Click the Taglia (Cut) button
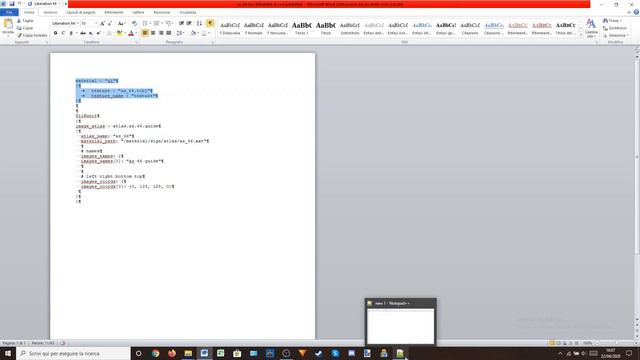The image size is (640, 360). [x=25, y=20]
